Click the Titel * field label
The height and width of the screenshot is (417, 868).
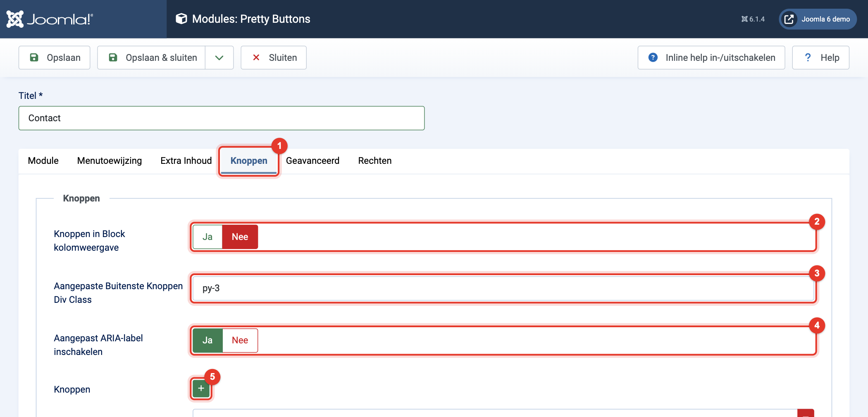(31, 96)
